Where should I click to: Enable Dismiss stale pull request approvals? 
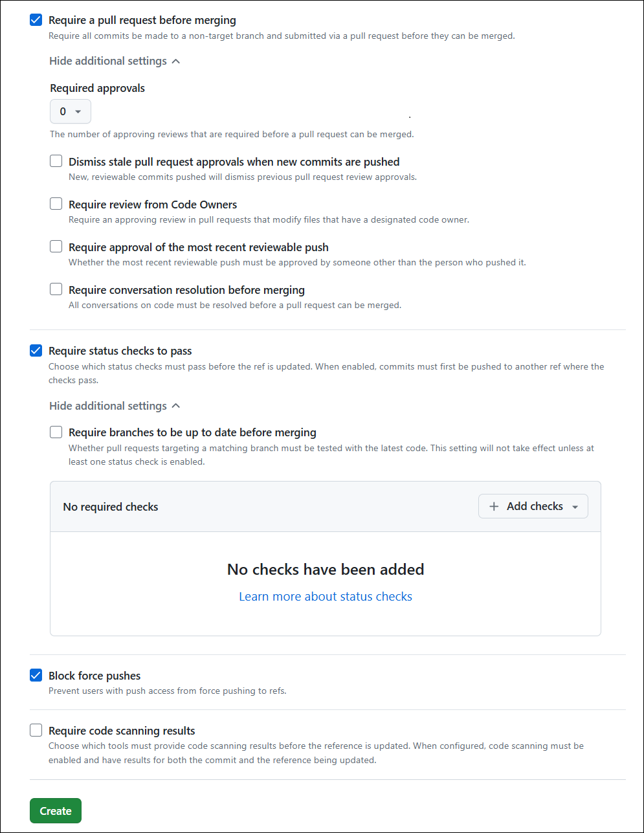click(56, 161)
